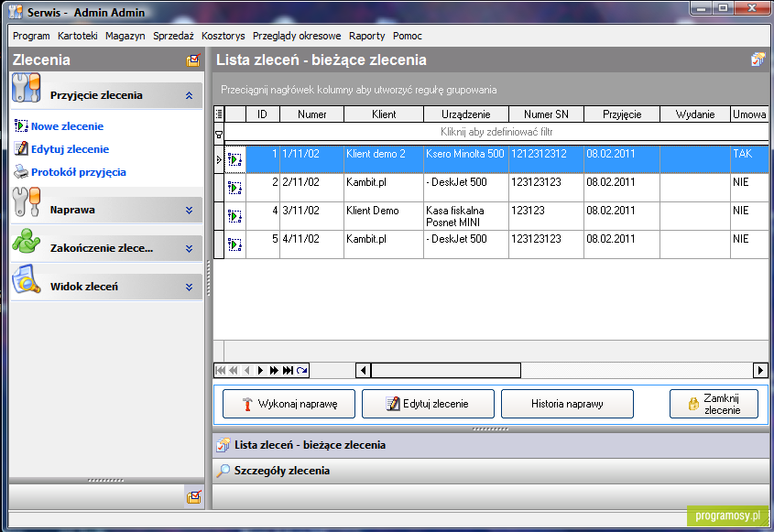Image resolution: width=774 pixels, height=532 pixels.
Task: Click the Zakończenie zlecenia green person icon
Action: coord(27,241)
